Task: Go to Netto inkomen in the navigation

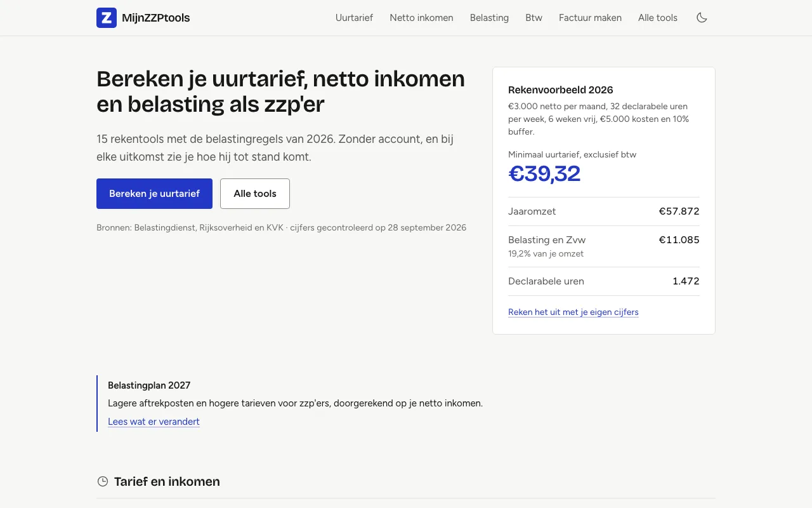Action: (x=421, y=18)
